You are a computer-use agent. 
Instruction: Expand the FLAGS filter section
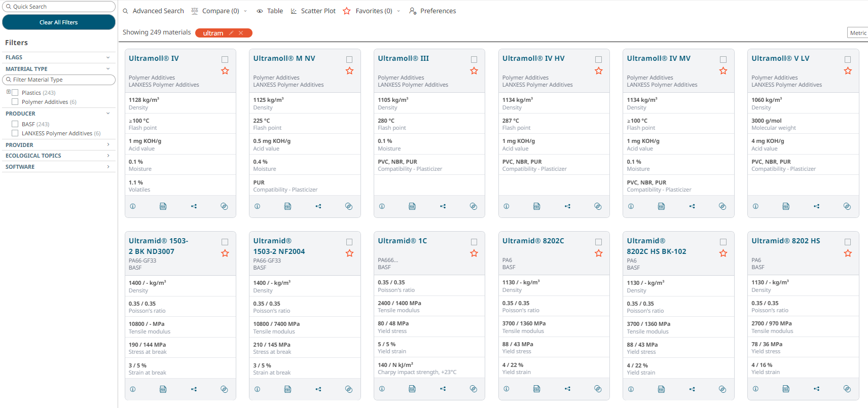tap(108, 57)
